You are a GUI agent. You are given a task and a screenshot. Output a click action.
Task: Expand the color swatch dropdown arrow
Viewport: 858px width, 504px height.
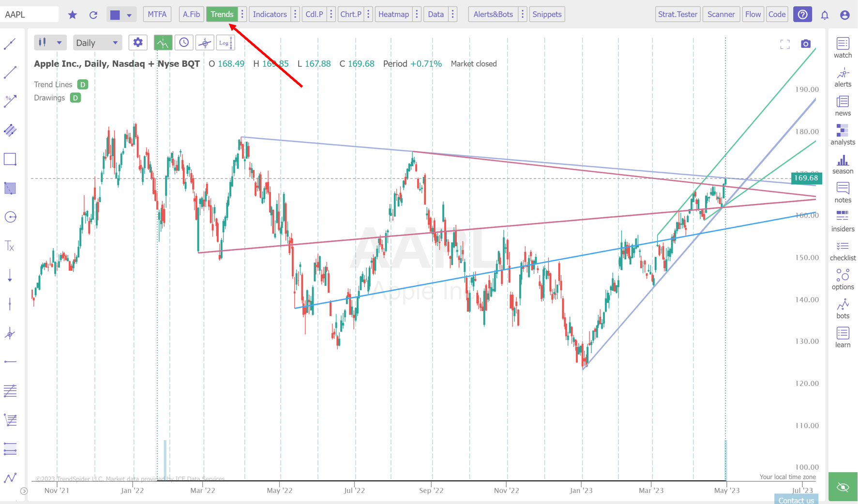pyautogui.click(x=129, y=15)
